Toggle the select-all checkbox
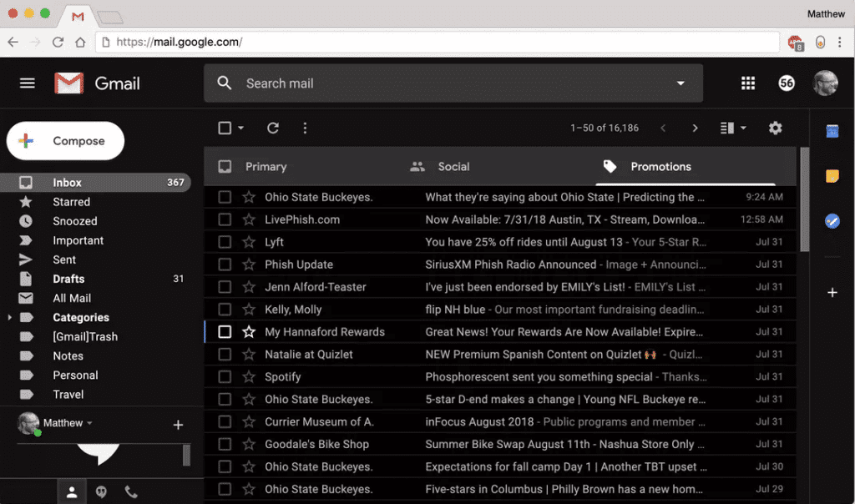The image size is (855, 504). (225, 128)
